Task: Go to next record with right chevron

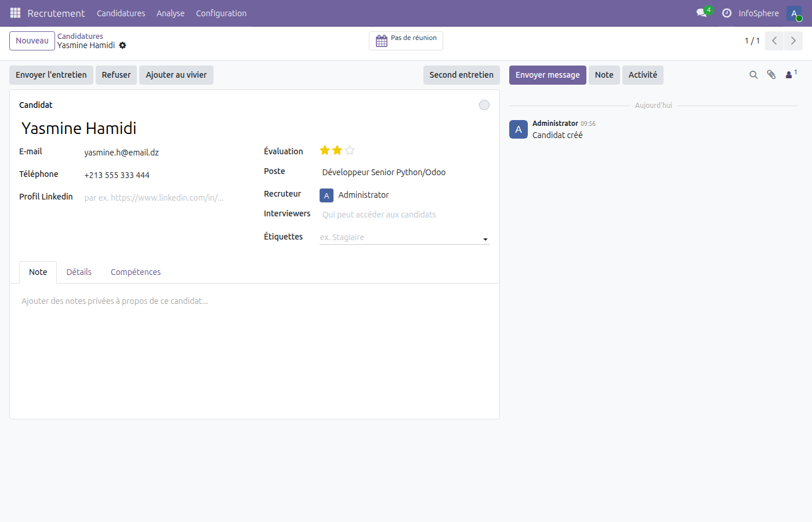Action: pos(793,41)
